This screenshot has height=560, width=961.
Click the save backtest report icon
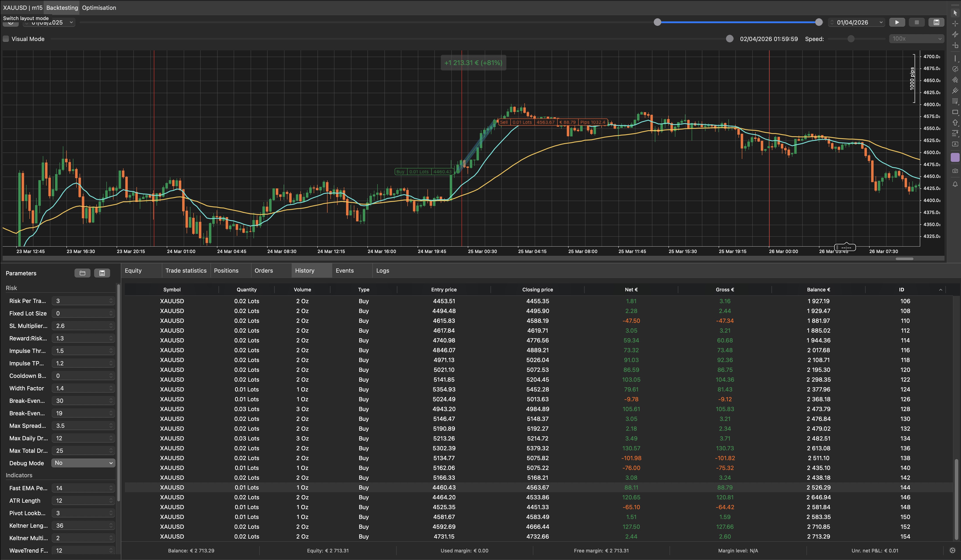point(936,23)
